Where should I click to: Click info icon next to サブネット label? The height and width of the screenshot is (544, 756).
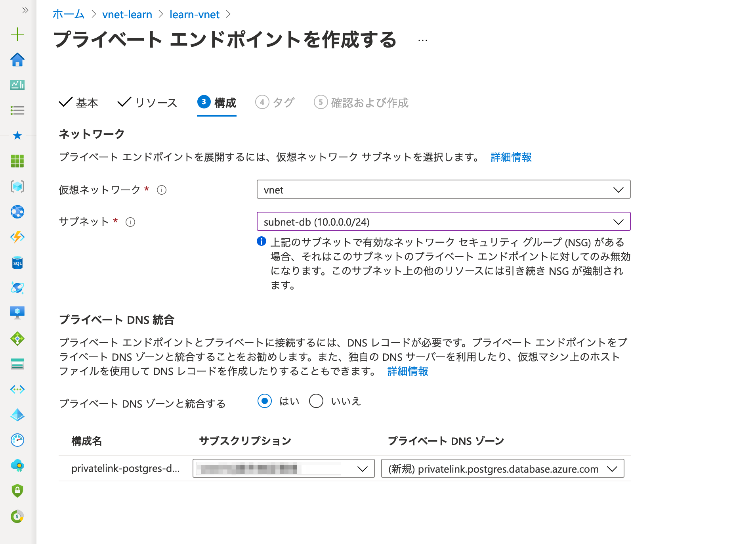pyautogui.click(x=130, y=222)
